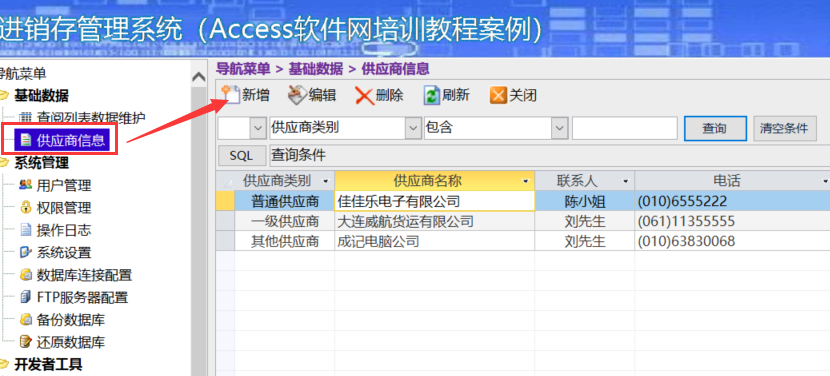830x376 pixels.
Task: Click 基础数据 in the breadcrumb
Action: (315, 68)
